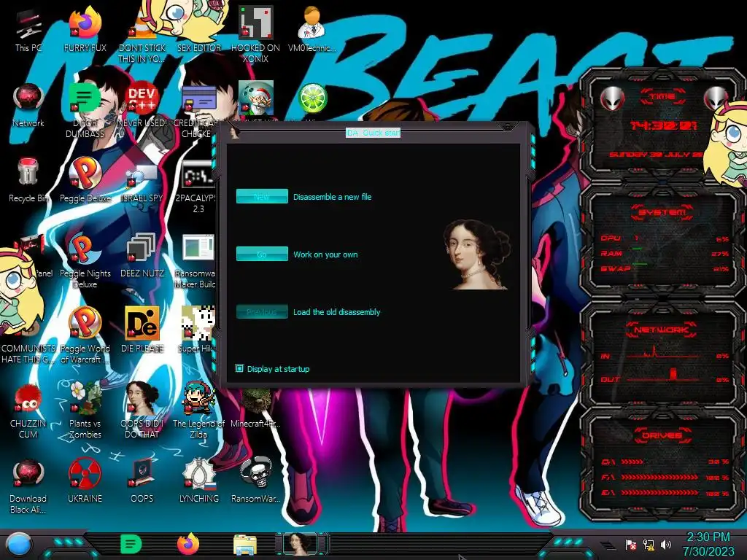Launch Firefox from the taskbar
The image size is (747, 560).
pos(188,544)
